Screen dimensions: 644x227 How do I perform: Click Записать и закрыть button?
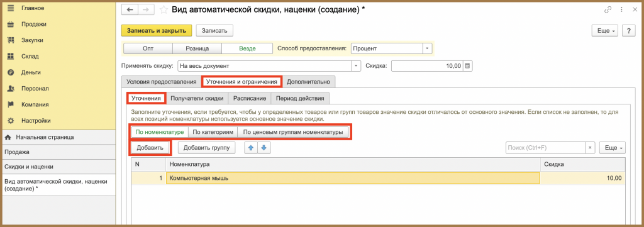(x=157, y=31)
